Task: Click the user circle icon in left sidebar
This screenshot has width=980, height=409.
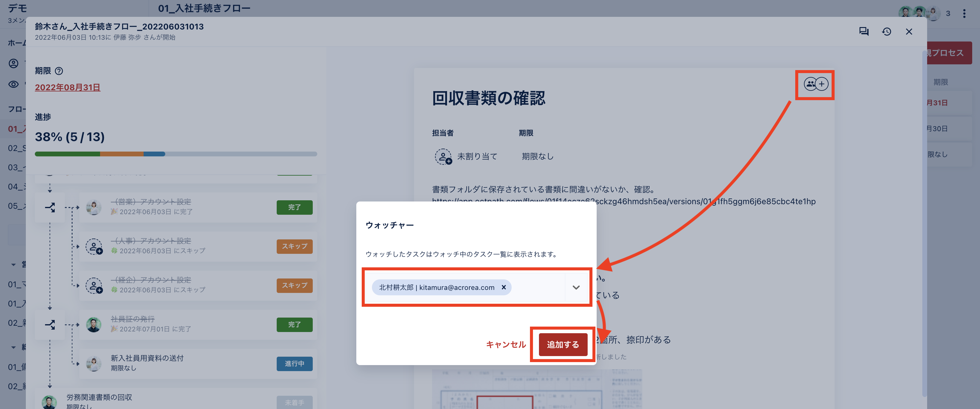Action: tap(13, 63)
